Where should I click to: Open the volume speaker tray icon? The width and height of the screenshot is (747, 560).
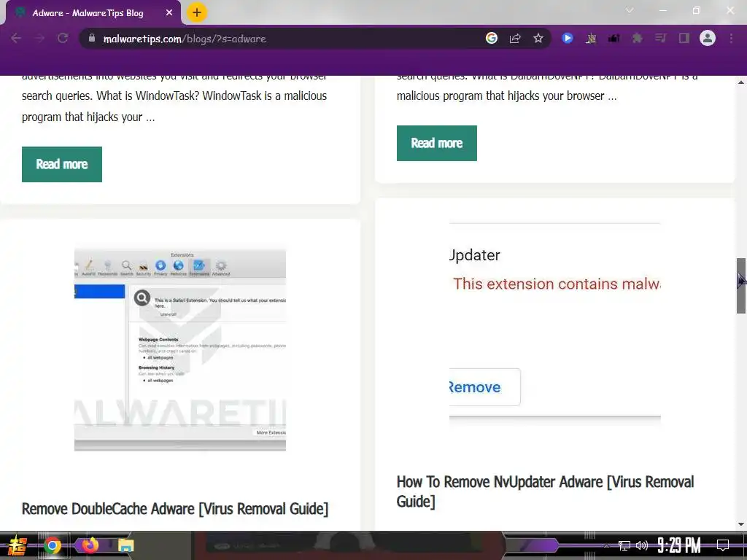642,545
